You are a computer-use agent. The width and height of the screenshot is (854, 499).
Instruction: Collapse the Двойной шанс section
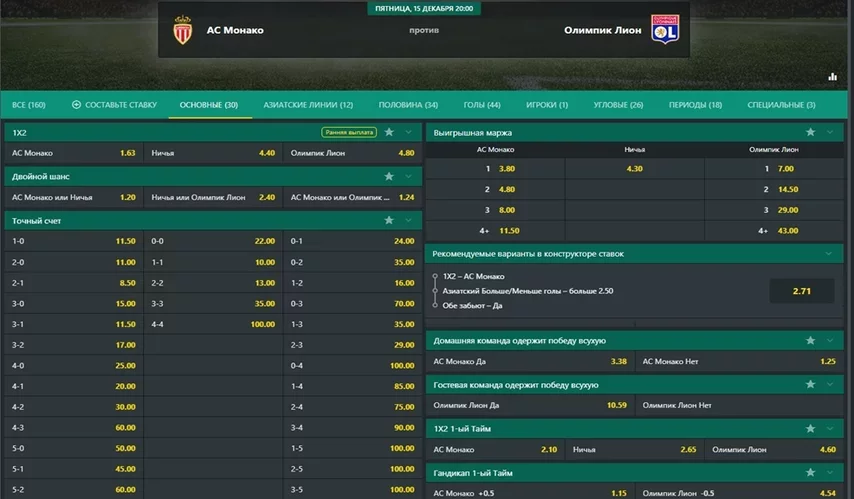coord(408,177)
